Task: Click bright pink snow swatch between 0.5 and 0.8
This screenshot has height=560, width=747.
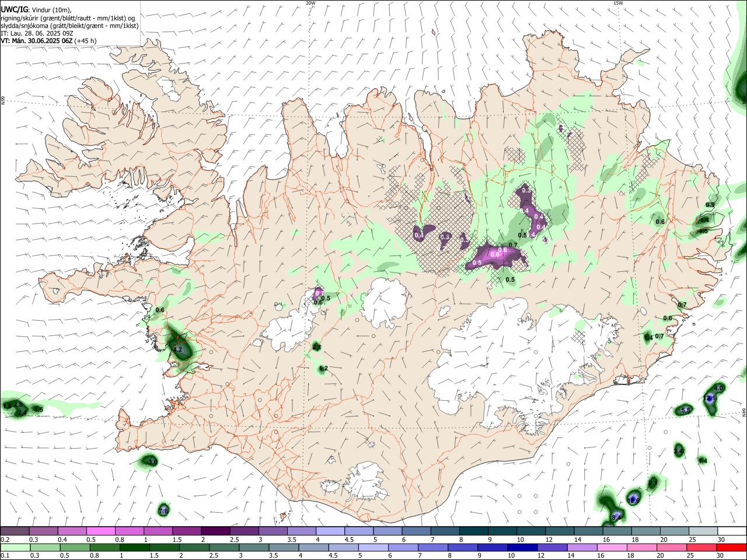Action: (x=100, y=531)
